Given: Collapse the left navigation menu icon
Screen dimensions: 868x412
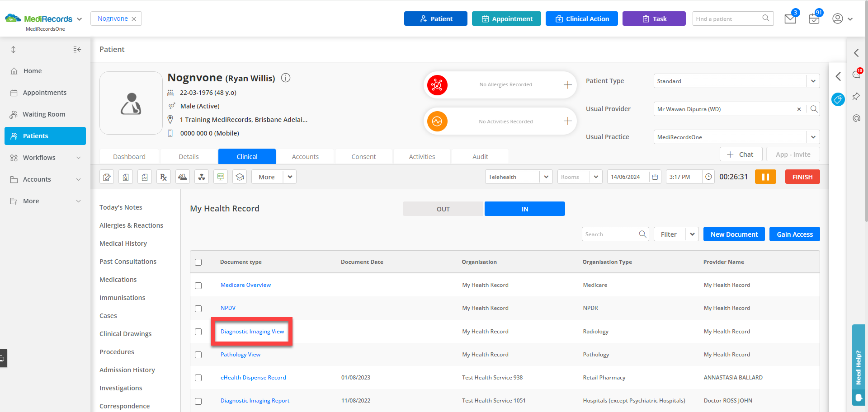Looking at the screenshot, I should [x=77, y=50].
